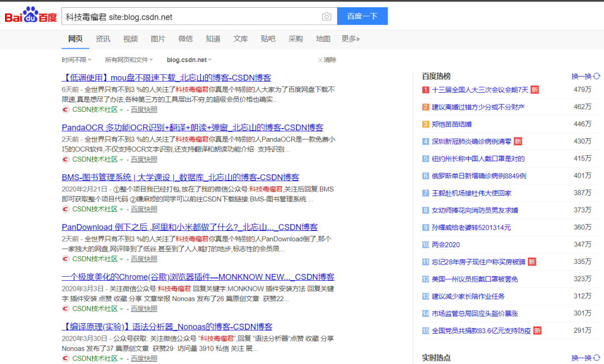Image resolution: width=604 pixels, height=364 pixels.
Task: Open hot topic 市场监管总局回应头盔价暴涨
Action: (x=475, y=314)
